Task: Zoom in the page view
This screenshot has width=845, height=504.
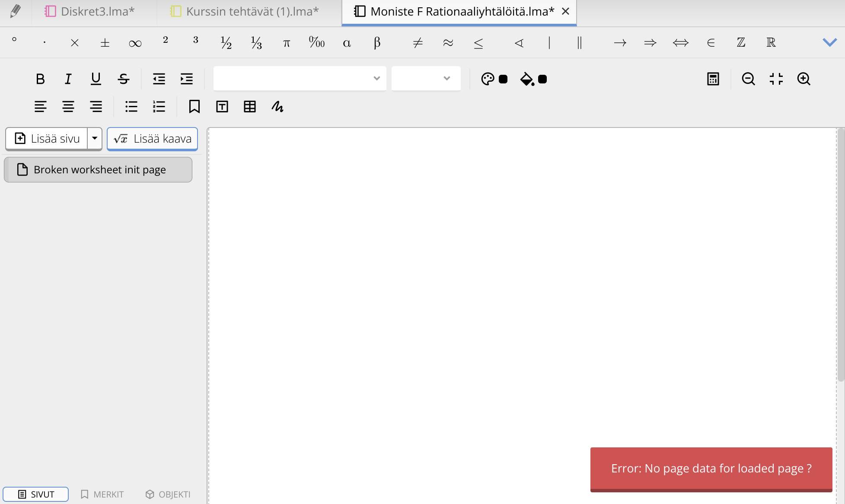Action: (x=804, y=79)
